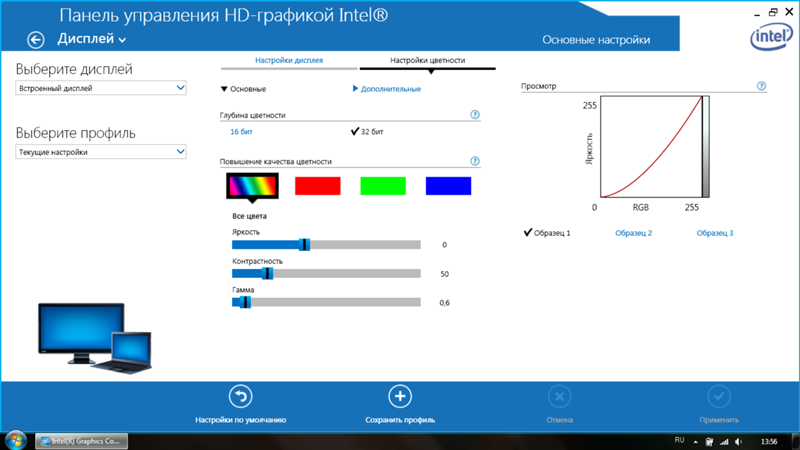Open the Дисплей section dropdown

(x=91, y=39)
